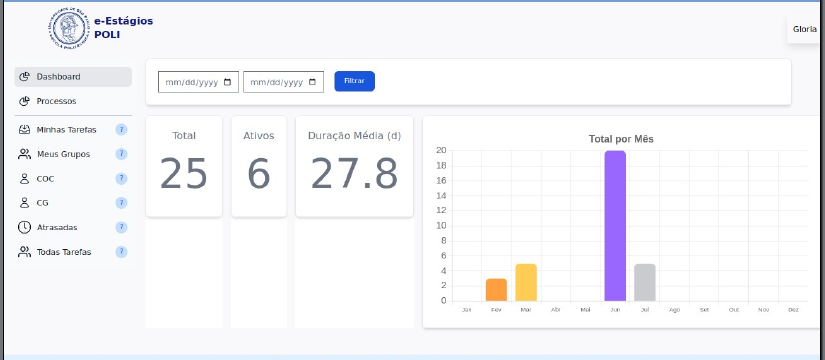825x360 pixels.
Task: Click the Set axis label
Action: click(705, 310)
